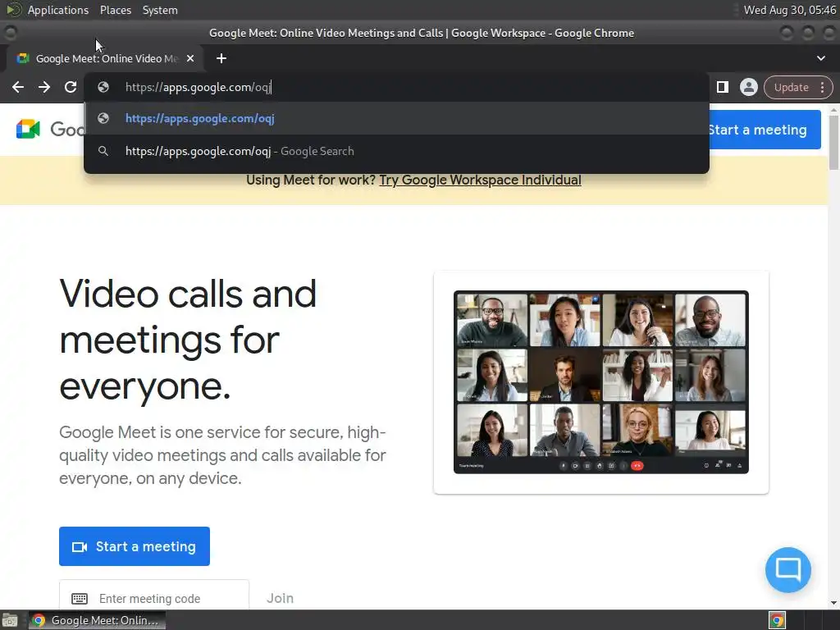Select the Google Meet browser tab

(106, 58)
